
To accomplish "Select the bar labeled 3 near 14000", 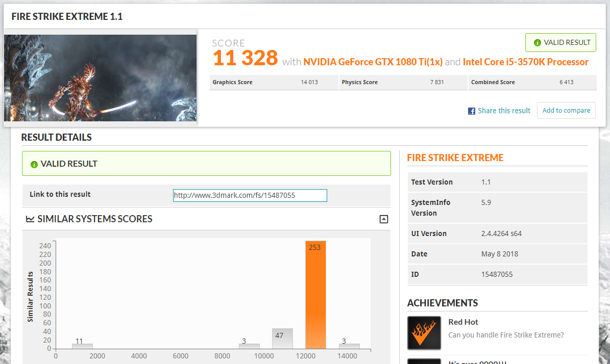I will pos(349,346).
